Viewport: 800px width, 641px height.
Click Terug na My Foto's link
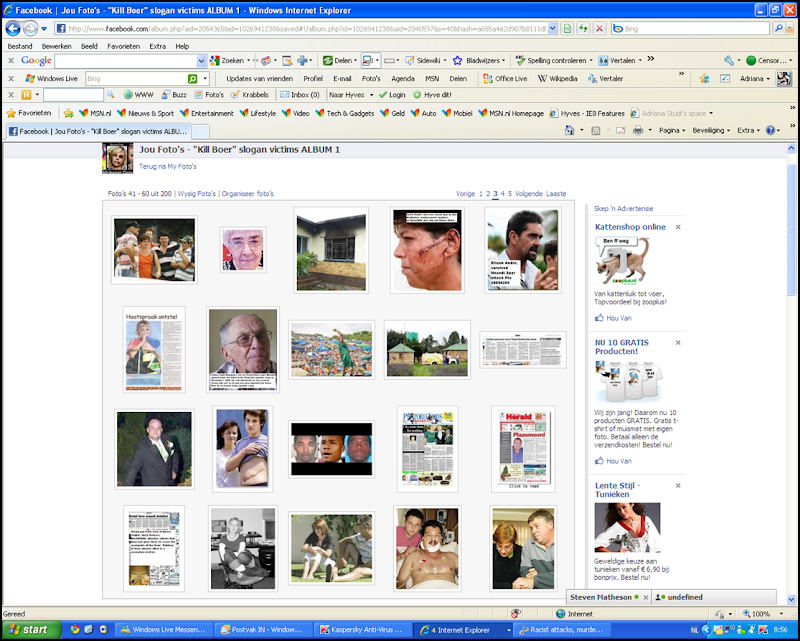pos(167,166)
